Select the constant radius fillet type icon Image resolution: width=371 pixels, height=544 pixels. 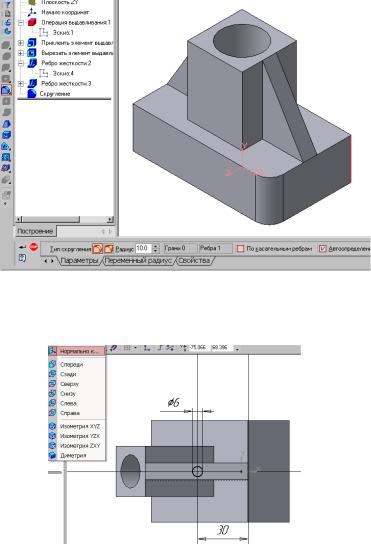97,248
